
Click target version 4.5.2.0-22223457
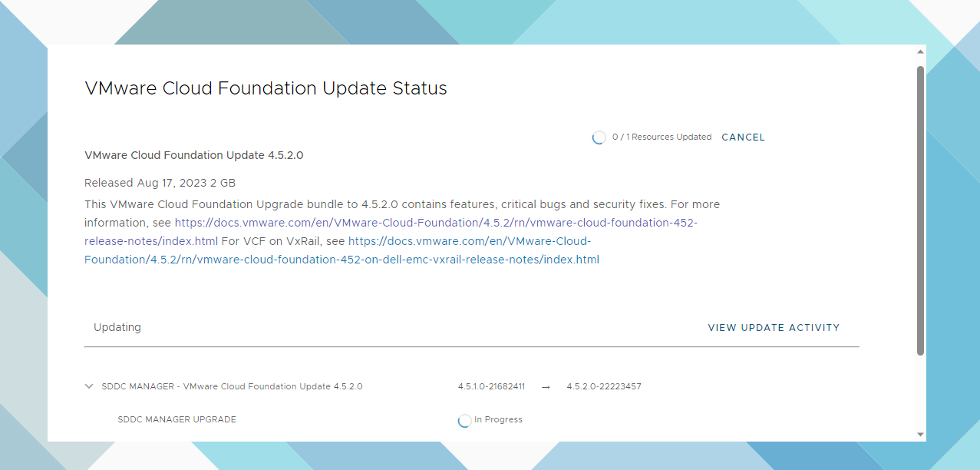coord(604,387)
